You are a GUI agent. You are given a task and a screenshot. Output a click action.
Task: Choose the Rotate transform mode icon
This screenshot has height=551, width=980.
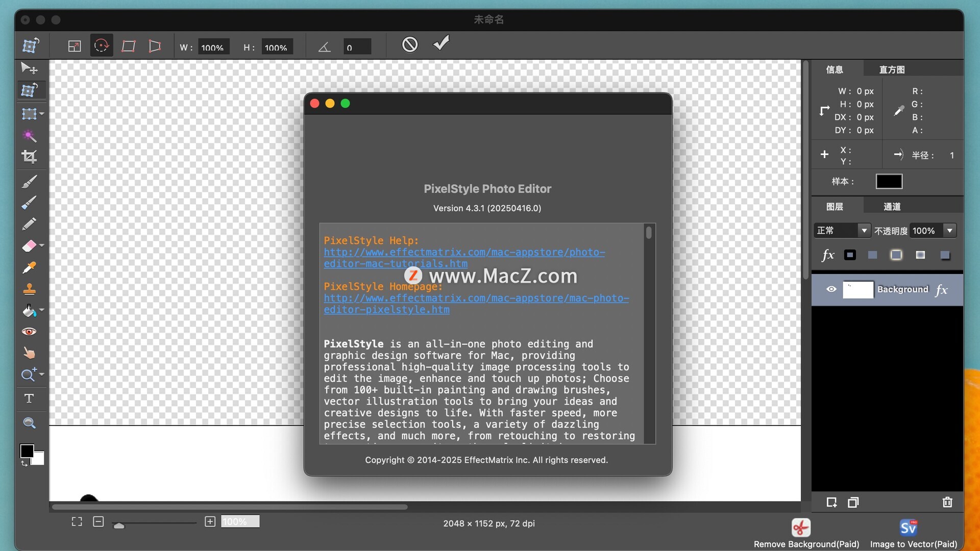(x=102, y=46)
